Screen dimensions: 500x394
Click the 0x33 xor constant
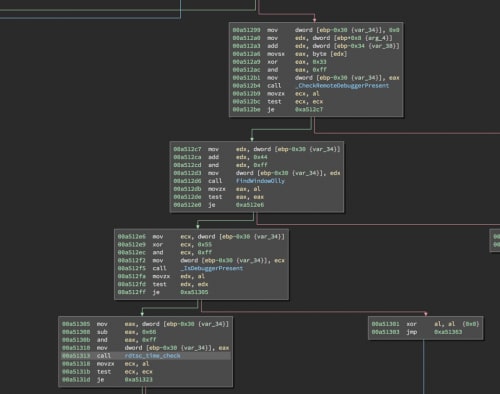click(320, 62)
